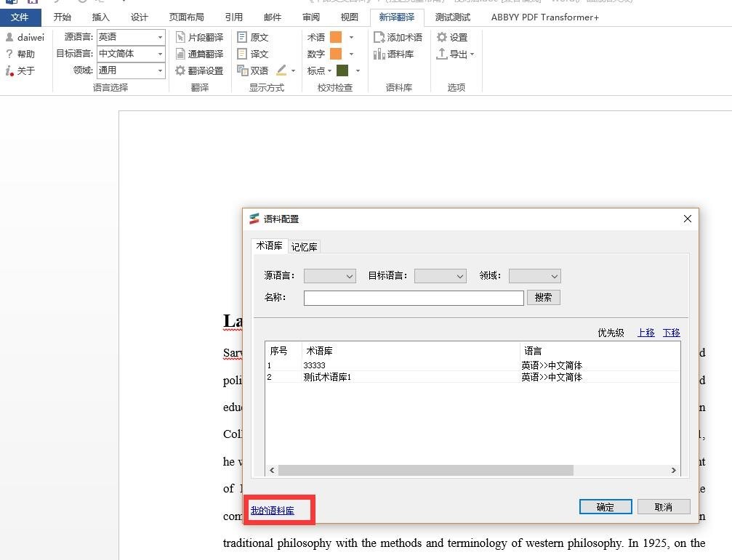Expand 标点 color dropdown arrow after swatch

click(x=358, y=70)
